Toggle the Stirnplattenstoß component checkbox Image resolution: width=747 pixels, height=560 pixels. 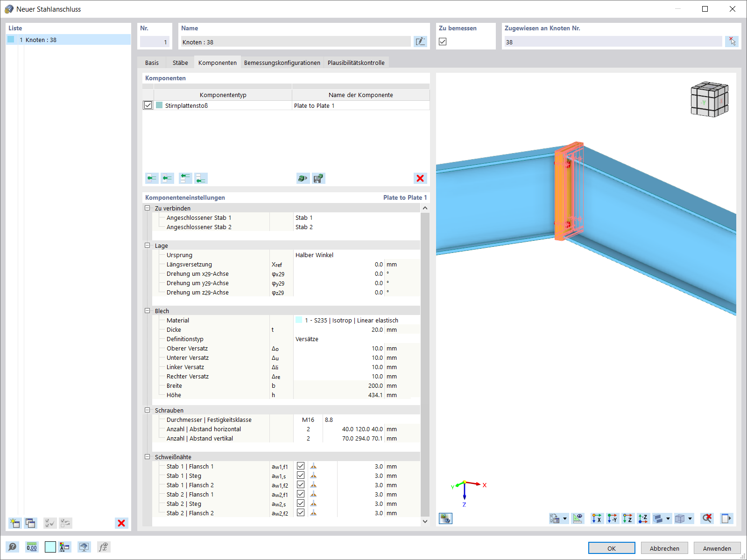tap(148, 105)
